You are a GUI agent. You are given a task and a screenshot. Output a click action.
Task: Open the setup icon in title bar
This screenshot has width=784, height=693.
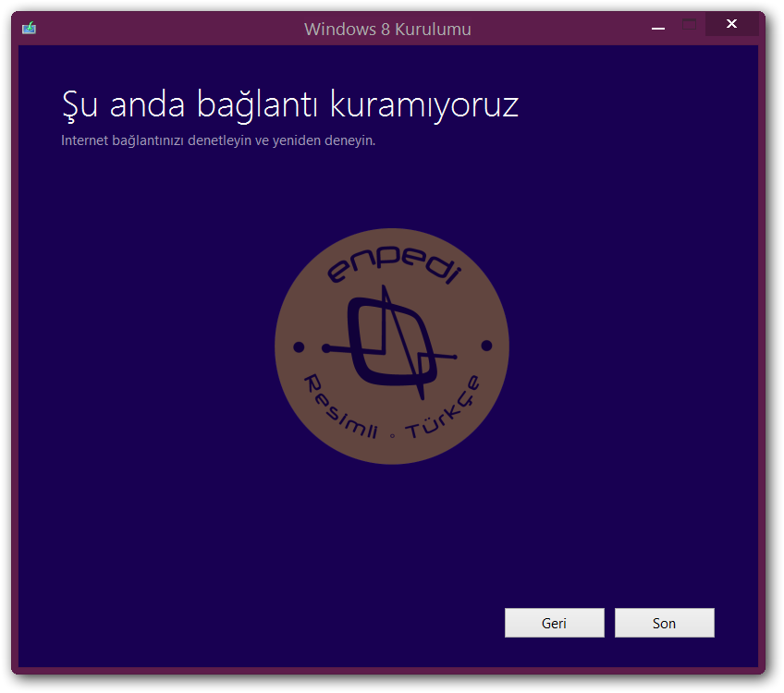point(29,28)
